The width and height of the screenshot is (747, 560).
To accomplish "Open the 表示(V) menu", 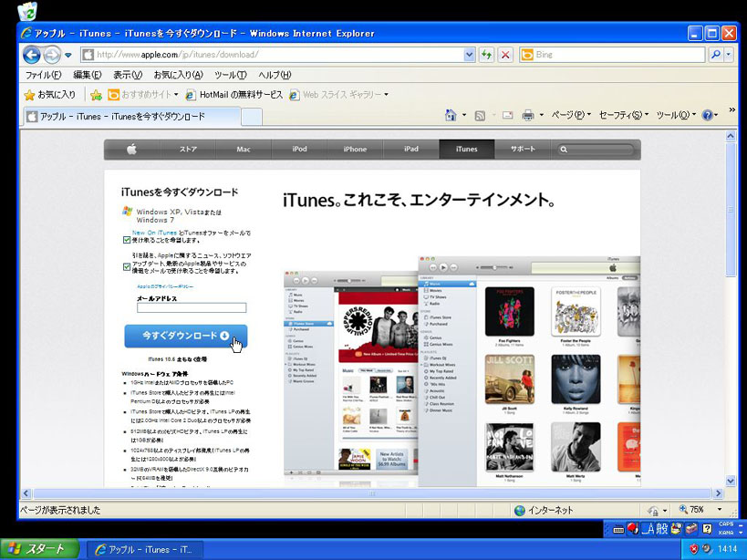I will point(128,75).
